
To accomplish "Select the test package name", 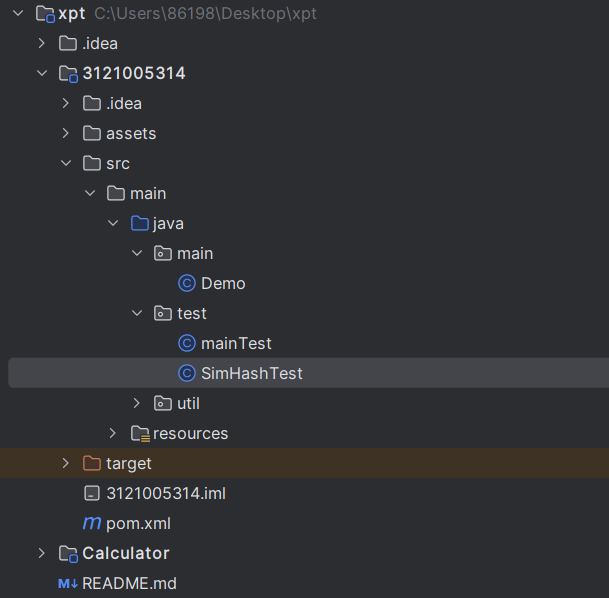I will click(192, 313).
